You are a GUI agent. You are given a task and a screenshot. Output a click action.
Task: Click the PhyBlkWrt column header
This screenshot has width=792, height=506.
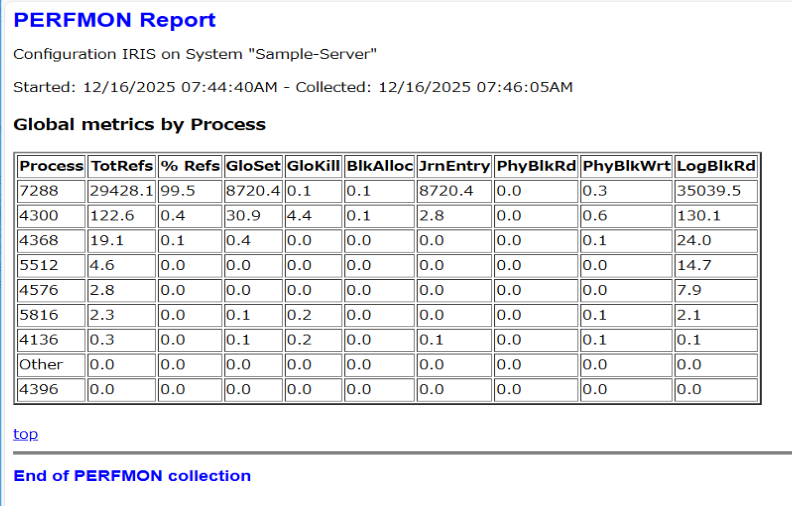tap(626, 166)
